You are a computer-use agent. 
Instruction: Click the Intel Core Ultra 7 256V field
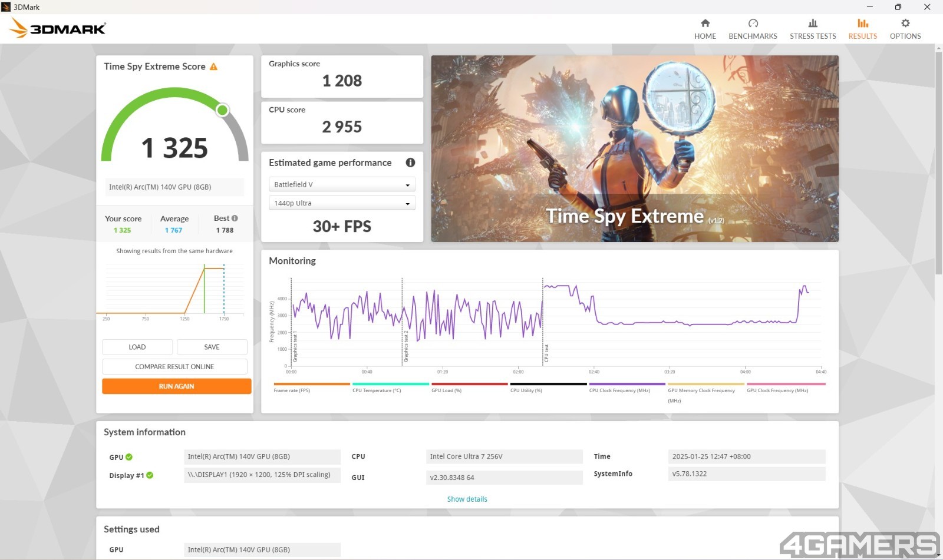pyautogui.click(x=504, y=456)
